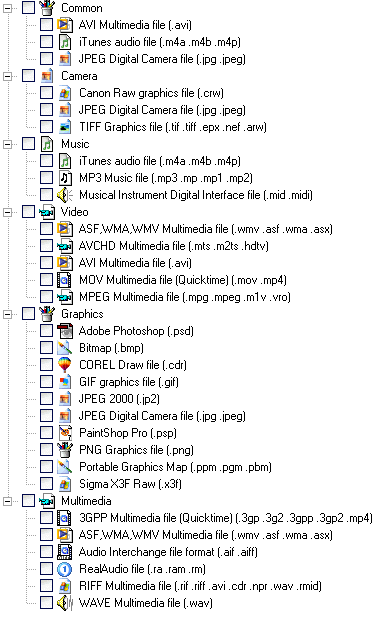This screenshot has width=388, height=622.
Task: Select 'JPEG Digital Camera file' under Common
Action: pyautogui.click(x=162, y=59)
